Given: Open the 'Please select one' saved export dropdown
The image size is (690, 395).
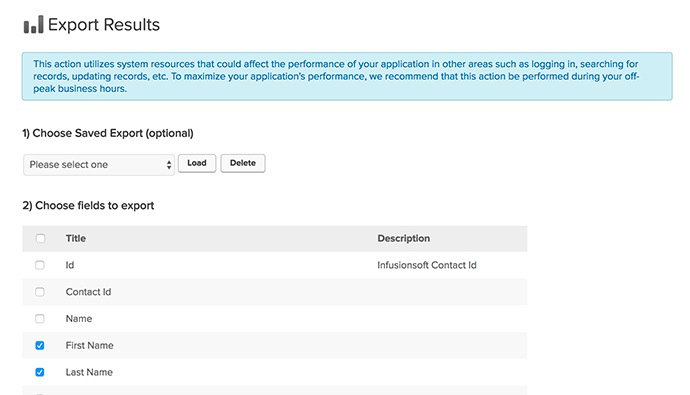Looking at the screenshot, I should tap(99, 165).
